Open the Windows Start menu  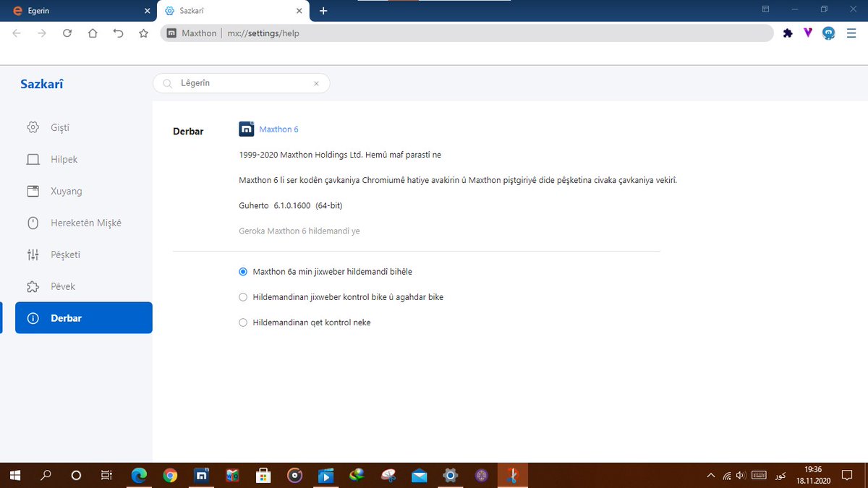[14, 475]
